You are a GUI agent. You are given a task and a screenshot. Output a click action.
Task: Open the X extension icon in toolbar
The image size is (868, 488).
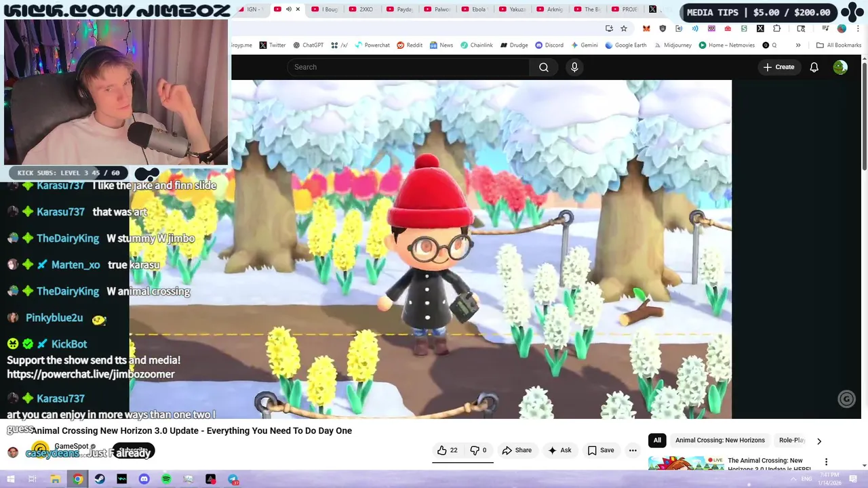[x=760, y=28]
